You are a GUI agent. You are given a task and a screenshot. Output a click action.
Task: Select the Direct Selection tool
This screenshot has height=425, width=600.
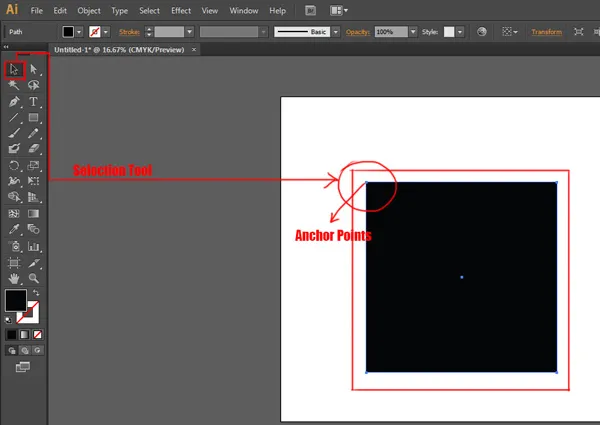point(34,69)
